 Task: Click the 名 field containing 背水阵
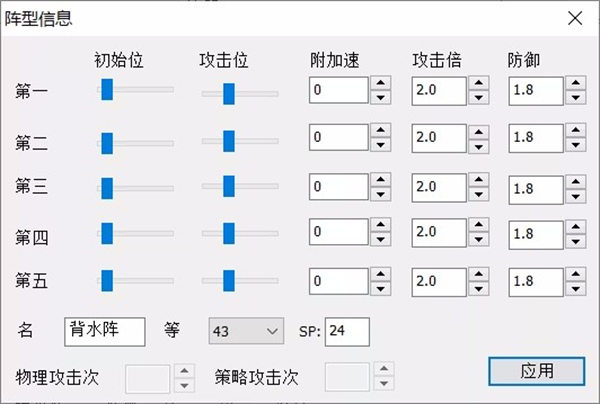click(x=105, y=332)
